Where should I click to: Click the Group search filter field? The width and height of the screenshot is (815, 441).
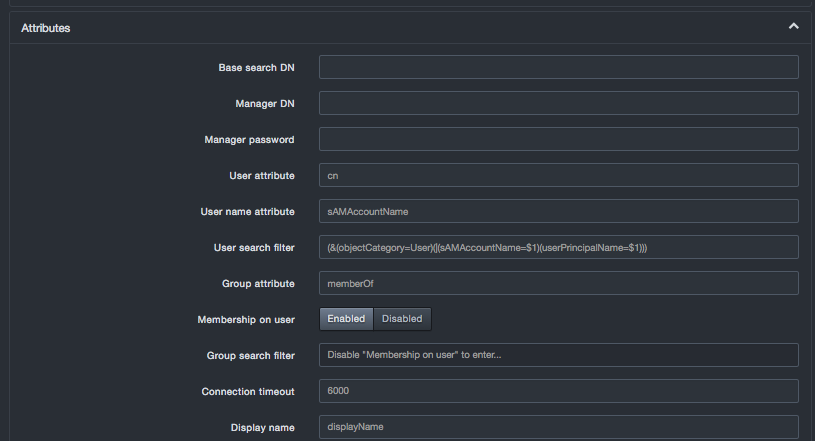558,355
